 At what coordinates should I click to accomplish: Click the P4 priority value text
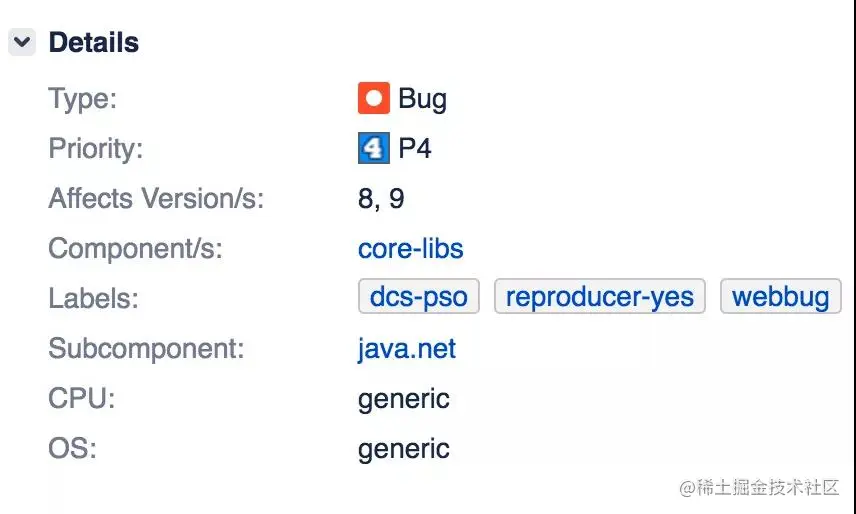[x=415, y=149]
